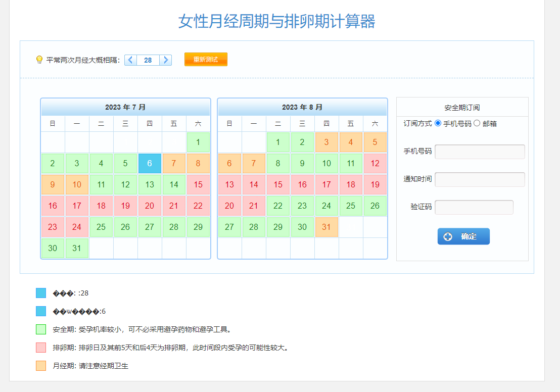Click the right arrow to increase cycle days

[x=166, y=60]
